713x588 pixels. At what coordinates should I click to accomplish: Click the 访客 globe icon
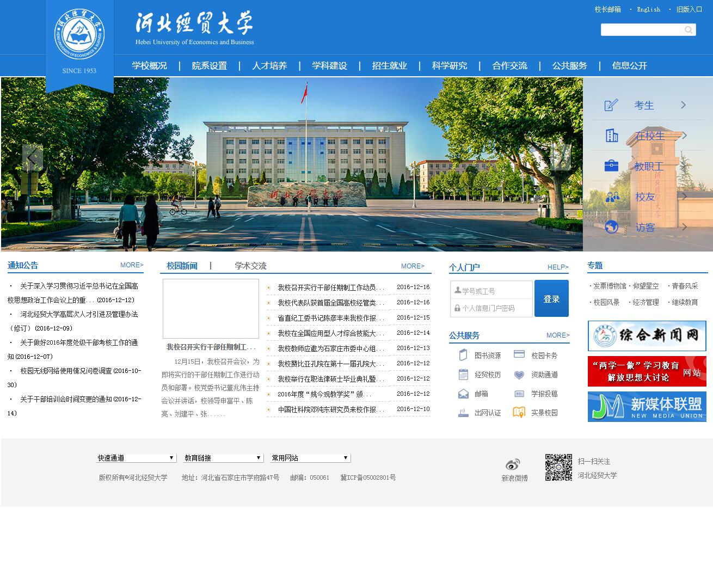click(612, 226)
